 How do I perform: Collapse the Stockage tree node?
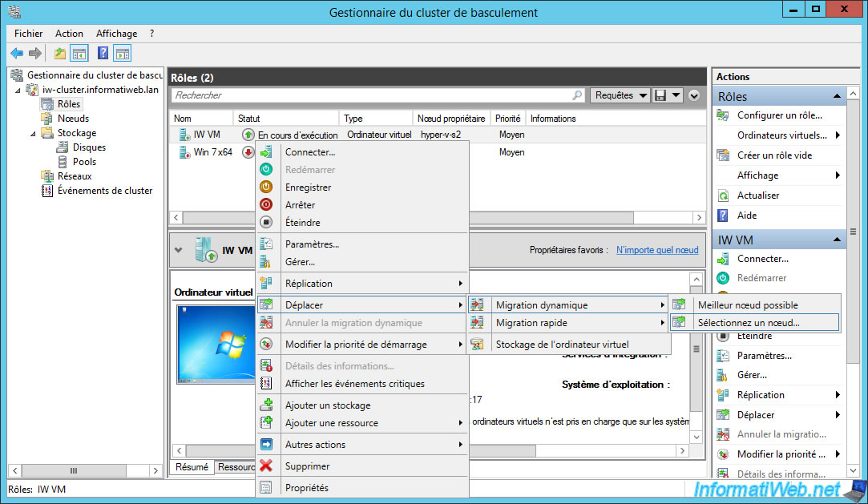[x=34, y=133]
